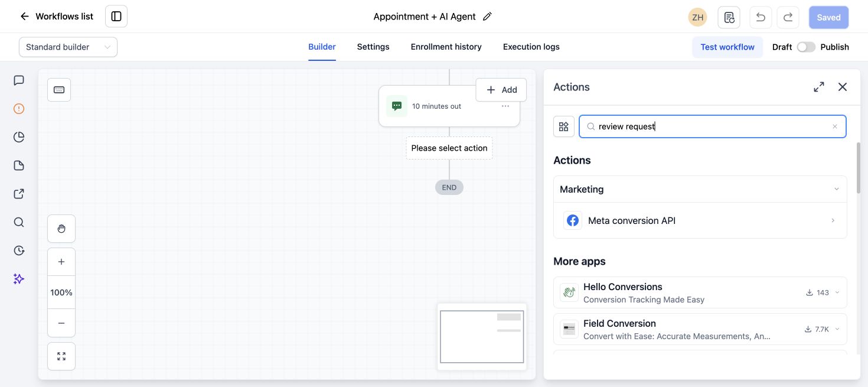The height and width of the screenshot is (387, 868).
Task: Switch to Settings tab
Action: [x=373, y=47]
